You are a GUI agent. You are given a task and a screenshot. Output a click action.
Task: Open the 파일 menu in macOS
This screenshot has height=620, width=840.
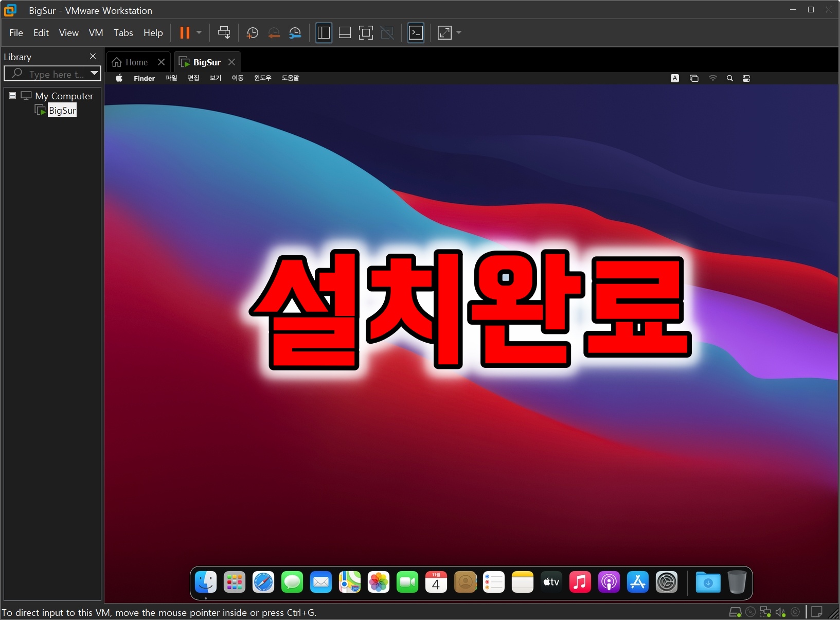[171, 78]
